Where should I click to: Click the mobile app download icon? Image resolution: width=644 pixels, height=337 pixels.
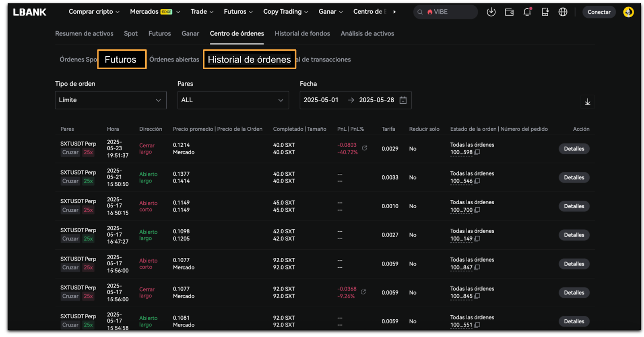click(545, 12)
